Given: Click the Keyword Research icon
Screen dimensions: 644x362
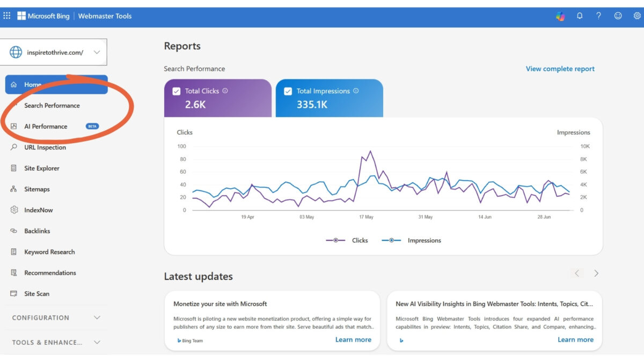Looking at the screenshot, I should pyautogui.click(x=14, y=252).
